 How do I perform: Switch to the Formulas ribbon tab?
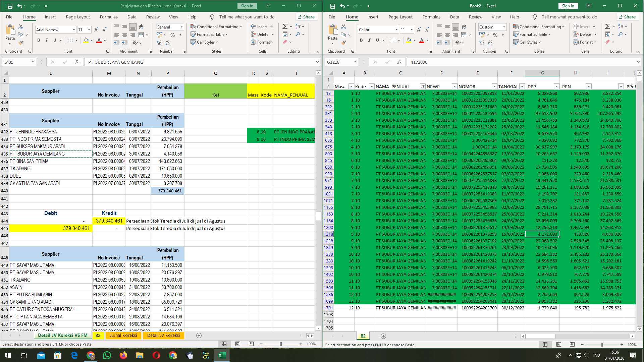109,17
